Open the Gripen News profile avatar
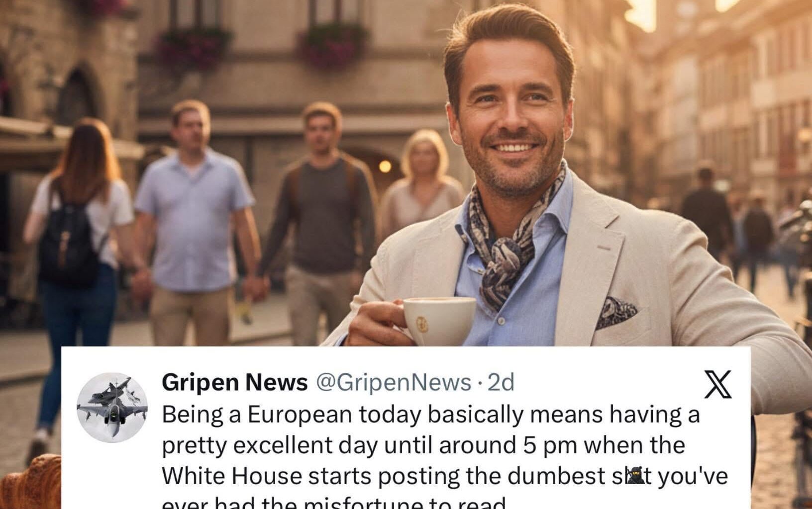The width and height of the screenshot is (812, 509). point(112,408)
